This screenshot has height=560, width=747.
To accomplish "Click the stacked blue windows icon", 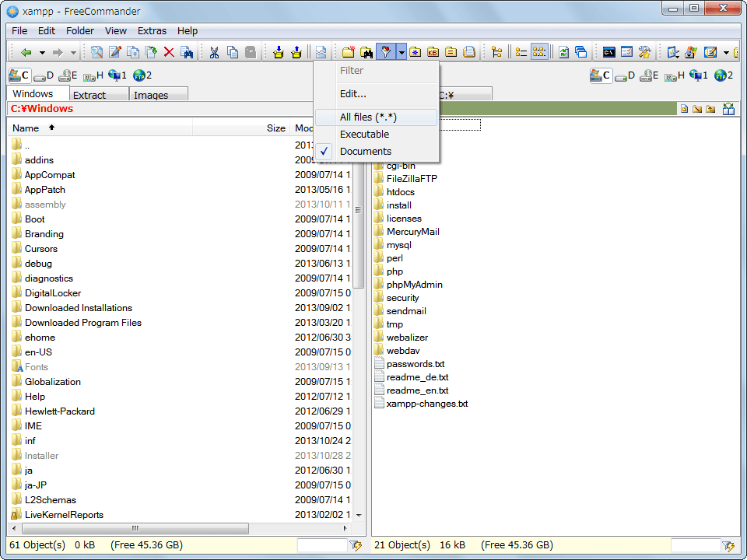I will [x=581, y=52].
